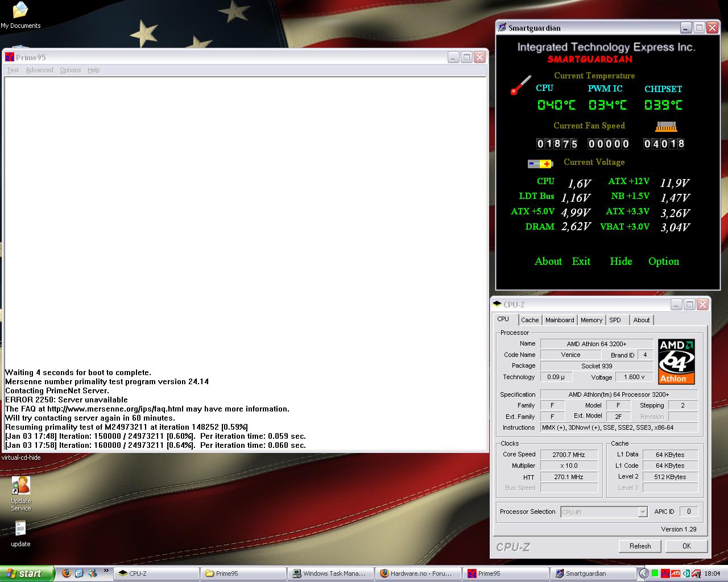Switch to the Mainboard tab in CPU-Z

560,320
